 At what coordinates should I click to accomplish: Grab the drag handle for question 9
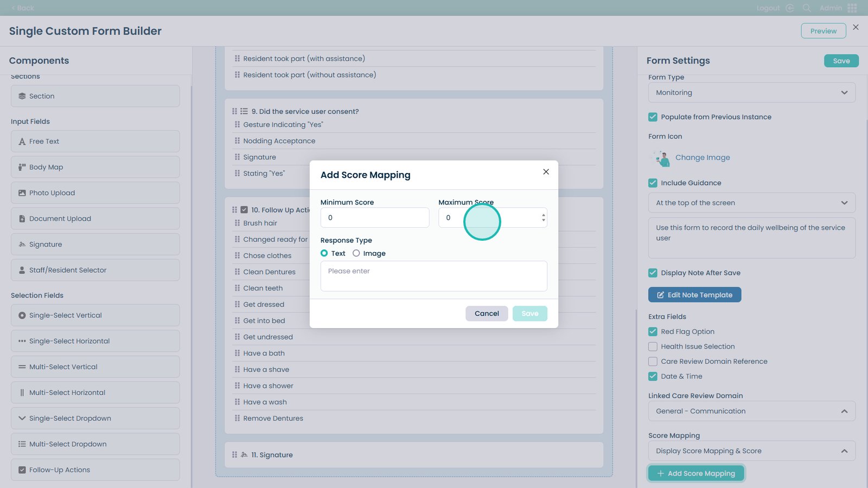point(234,111)
